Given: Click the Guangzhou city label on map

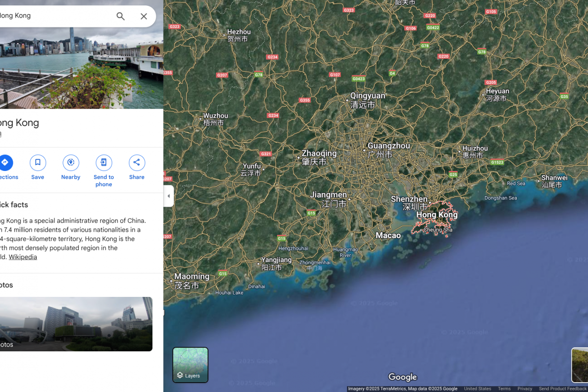Looking at the screenshot, I should [389, 146].
